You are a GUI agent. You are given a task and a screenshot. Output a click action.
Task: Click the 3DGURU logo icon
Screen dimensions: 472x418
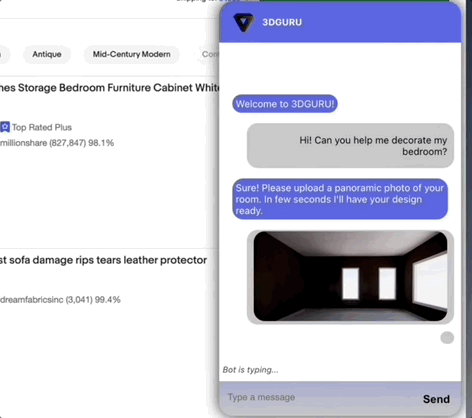244,23
